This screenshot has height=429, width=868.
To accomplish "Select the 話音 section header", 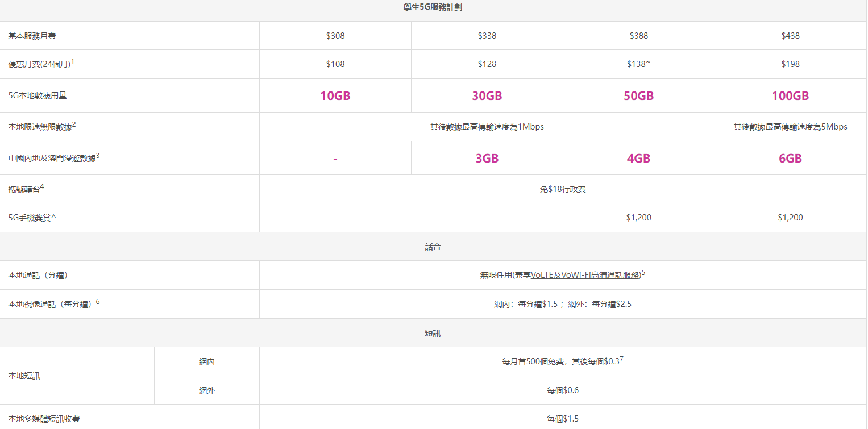I will click(x=433, y=247).
